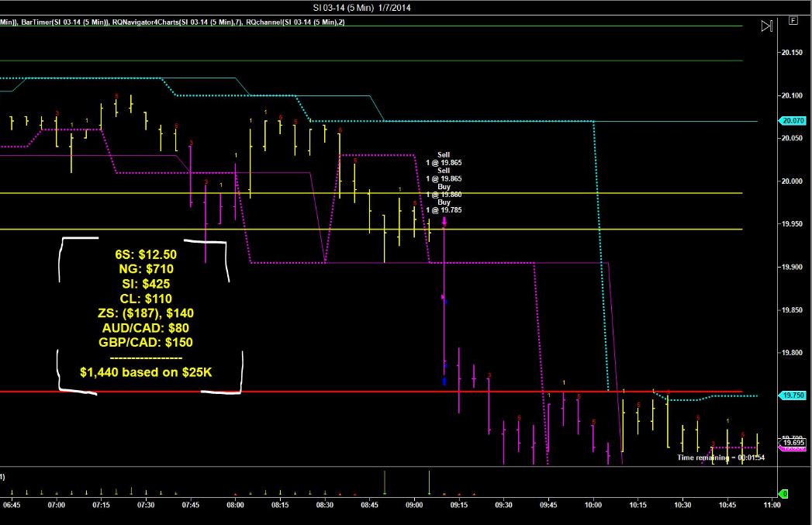Click the 20.000 label on price axis
Viewport: 812px width, 525px height.
[x=792, y=181]
